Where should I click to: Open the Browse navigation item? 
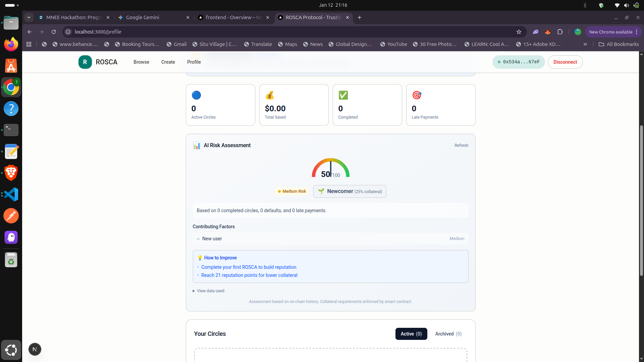pos(141,62)
